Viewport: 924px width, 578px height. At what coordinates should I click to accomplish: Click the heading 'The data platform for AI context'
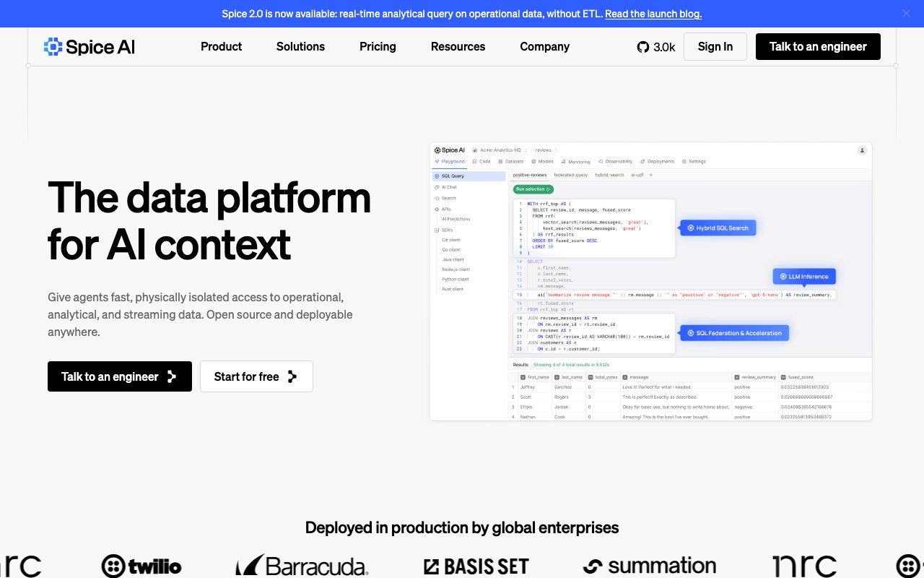(209, 220)
